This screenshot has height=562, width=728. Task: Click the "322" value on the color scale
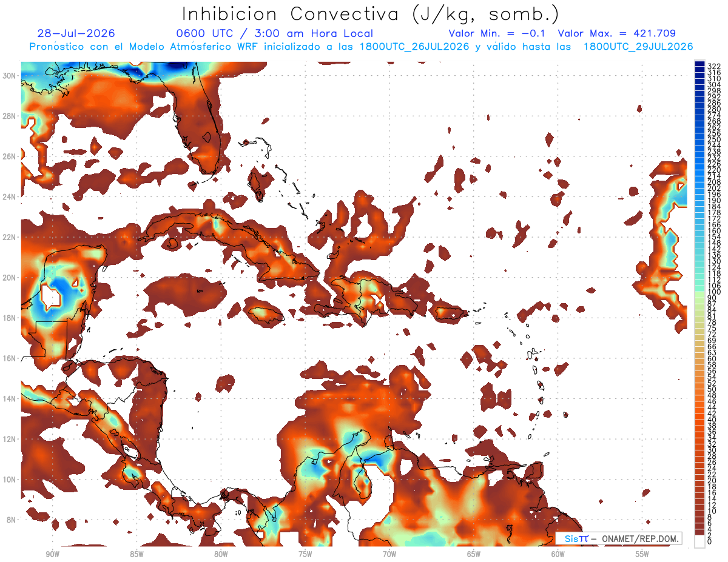pos(714,66)
